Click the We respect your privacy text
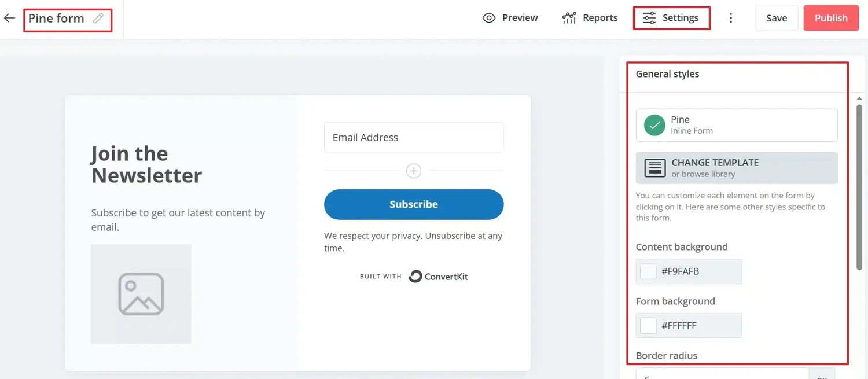868x379 pixels. (x=413, y=242)
